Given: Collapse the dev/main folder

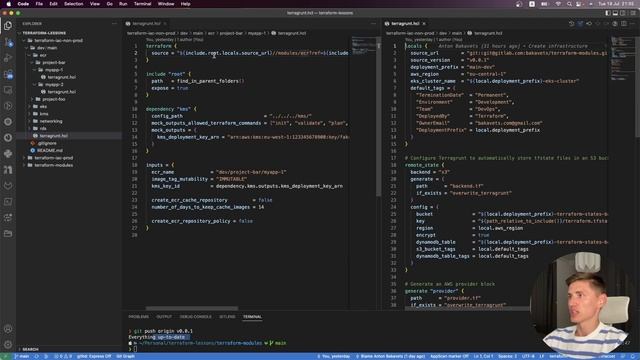Looking at the screenshot, I should pos(47,48).
